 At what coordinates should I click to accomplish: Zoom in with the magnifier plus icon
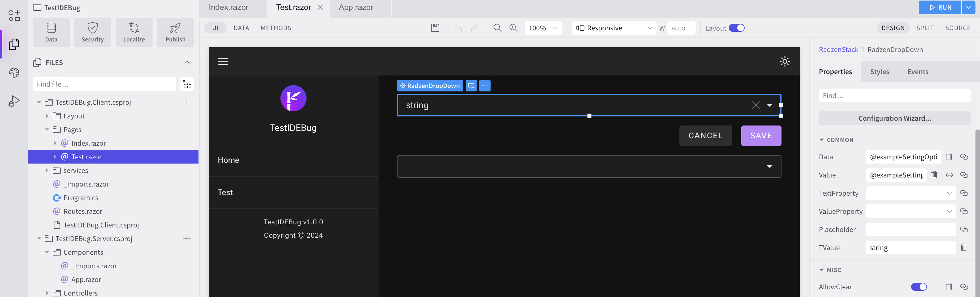tap(513, 28)
